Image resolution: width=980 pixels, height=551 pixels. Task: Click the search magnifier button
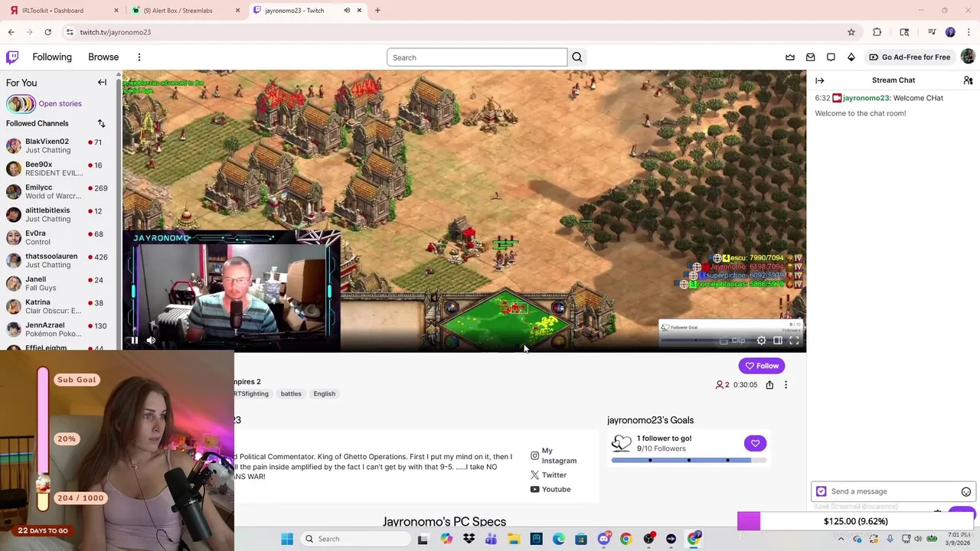[577, 57]
